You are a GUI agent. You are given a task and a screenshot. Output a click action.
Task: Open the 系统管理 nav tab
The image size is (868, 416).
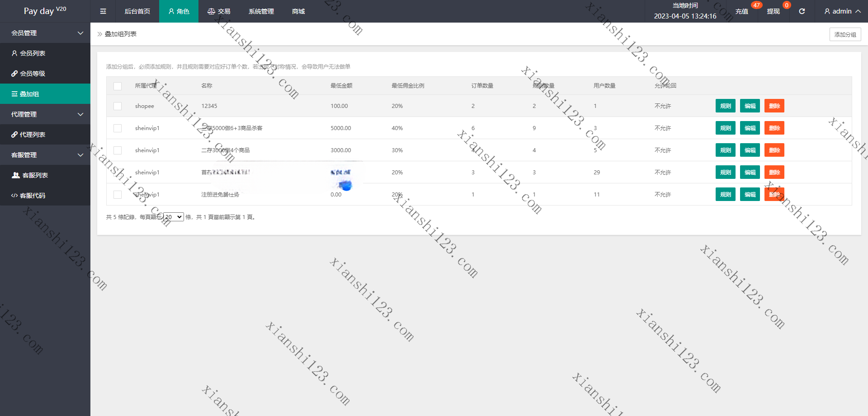pos(261,11)
